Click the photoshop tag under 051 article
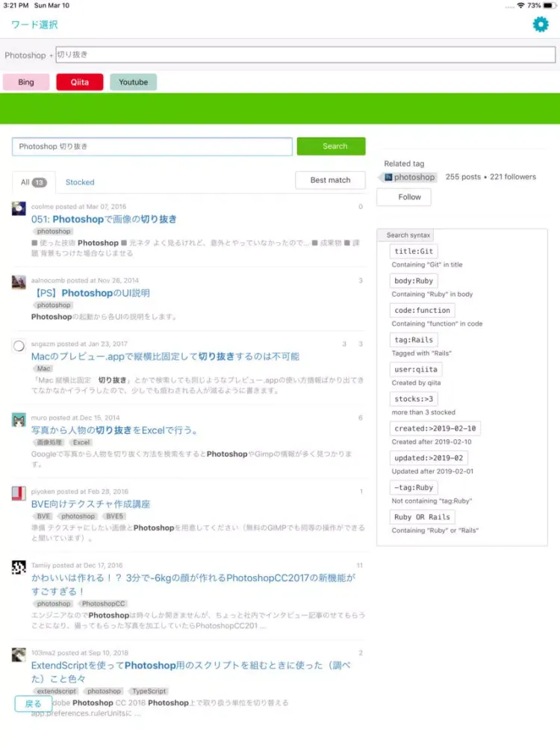This screenshot has height=747, width=560. tap(53, 231)
